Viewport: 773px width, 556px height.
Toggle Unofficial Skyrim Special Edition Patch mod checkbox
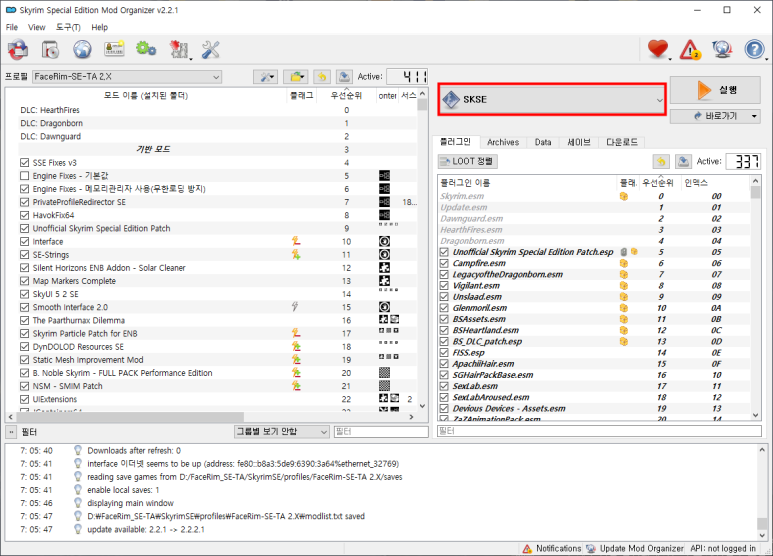pyautogui.click(x=25, y=228)
